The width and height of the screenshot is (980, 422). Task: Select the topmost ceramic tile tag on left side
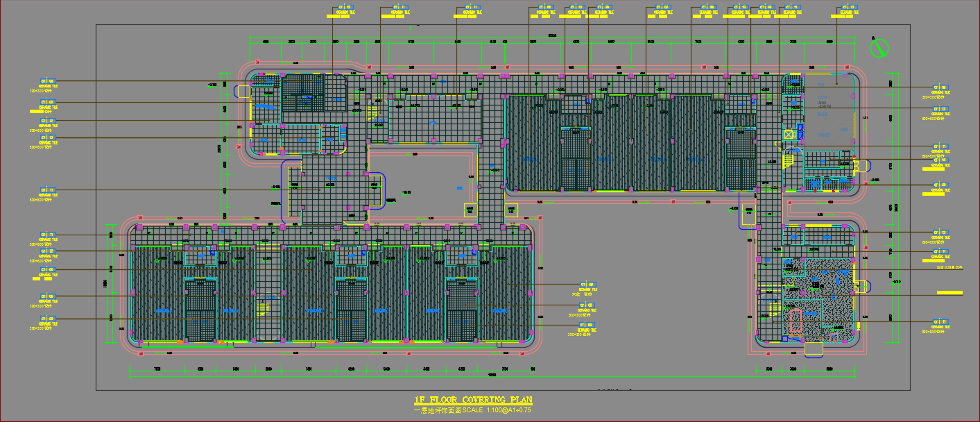pos(47,83)
